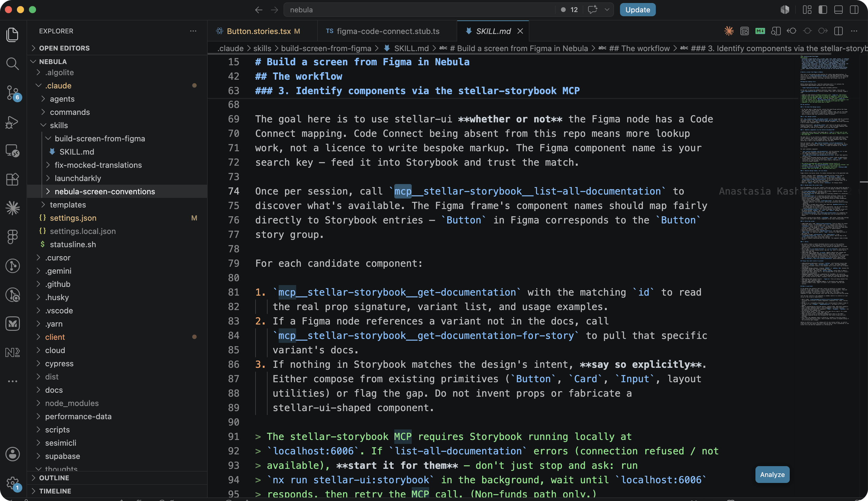
Task: Click the Claude starburst icon in editor toolbar
Action: (x=729, y=31)
